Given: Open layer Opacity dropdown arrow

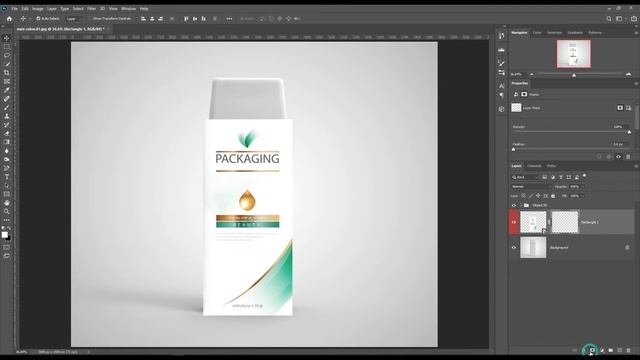Looking at the screenshot, I should tap(583, 187).
